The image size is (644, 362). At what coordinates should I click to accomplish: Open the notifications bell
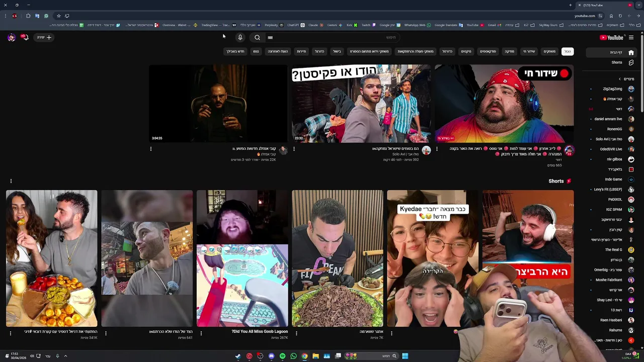tap(24, 37)
